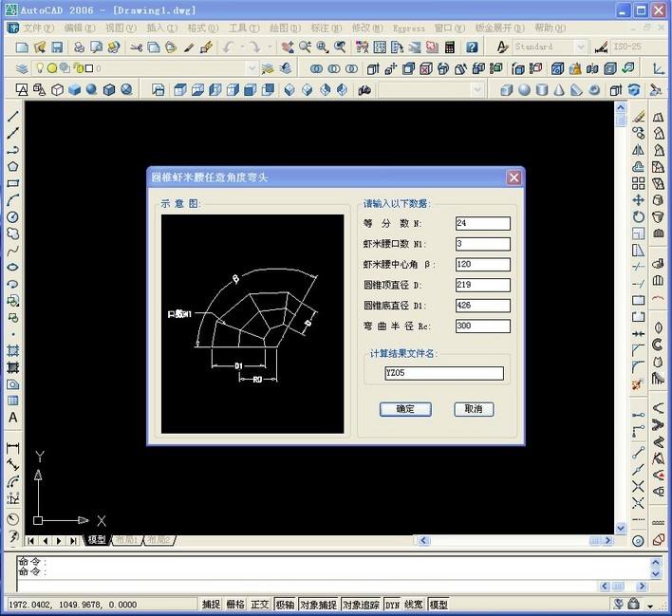672x616 pixels.
Task: Click the Undo arrow icon
Action: 229,47
